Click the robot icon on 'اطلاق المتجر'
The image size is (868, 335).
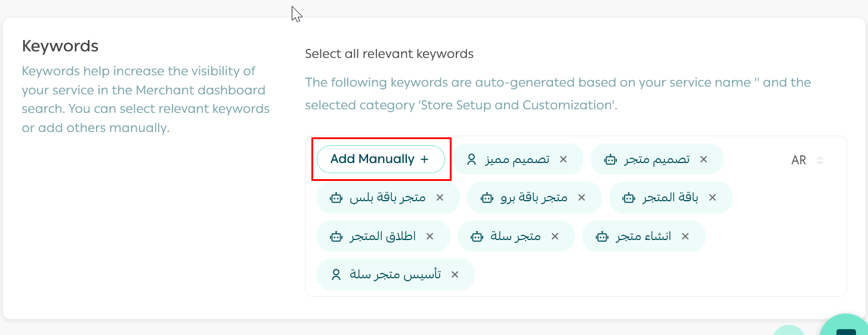pos(336,236)
